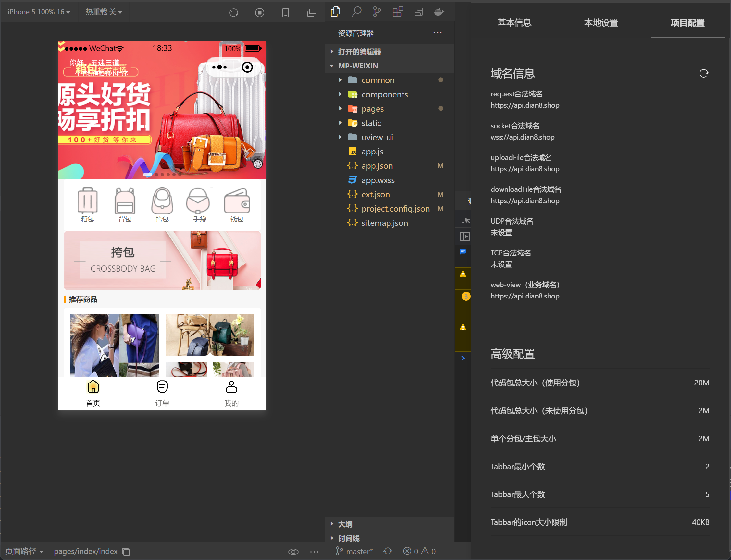This screenshot has width=731, height=560.
Task: Click the refresh simulator icon
Action: point(234,13)
